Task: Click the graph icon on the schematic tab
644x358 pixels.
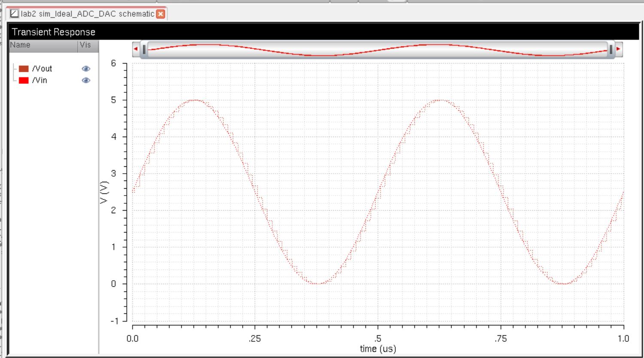Action: tap(14, 14)
